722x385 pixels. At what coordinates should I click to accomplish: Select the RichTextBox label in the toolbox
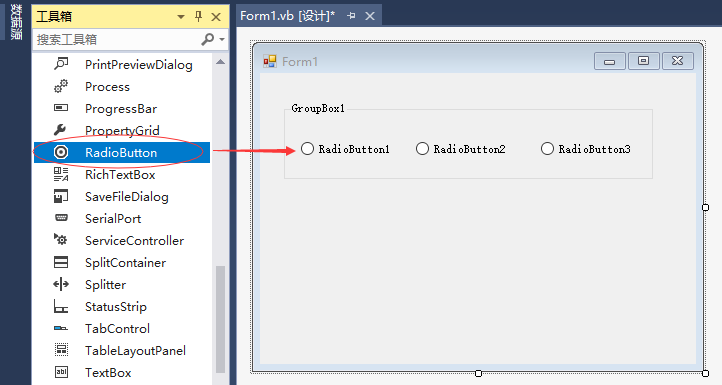(120, 175)
